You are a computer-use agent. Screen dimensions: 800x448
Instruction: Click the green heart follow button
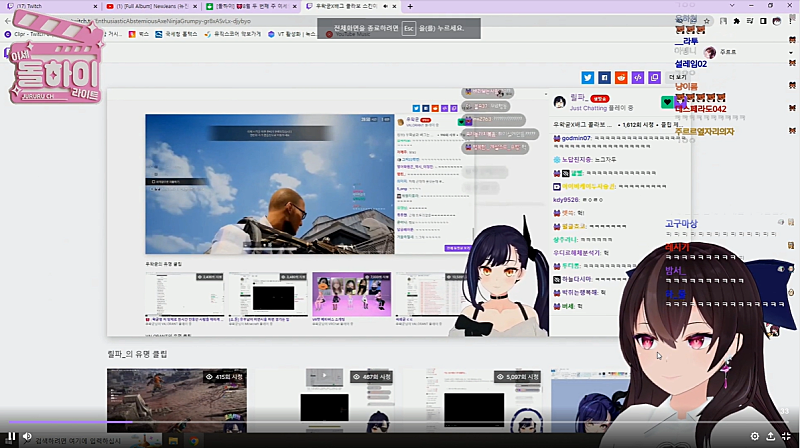pyautogui.click(x=668, y=101)
